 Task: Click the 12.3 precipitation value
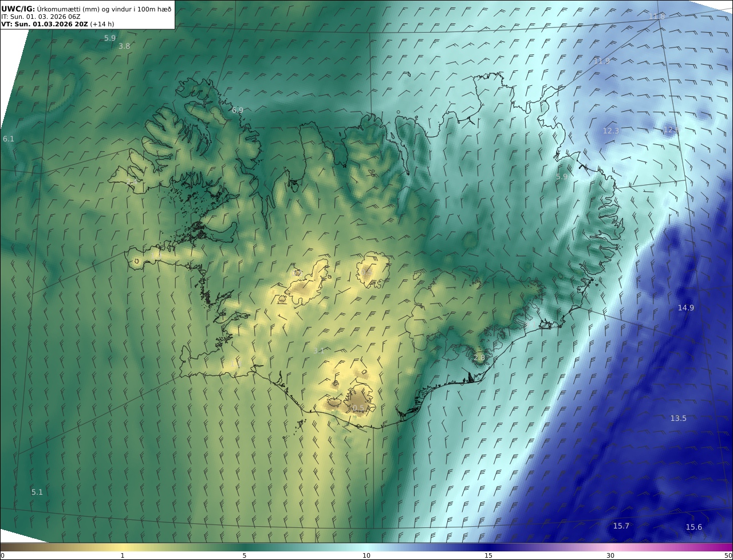coord(611,131)
